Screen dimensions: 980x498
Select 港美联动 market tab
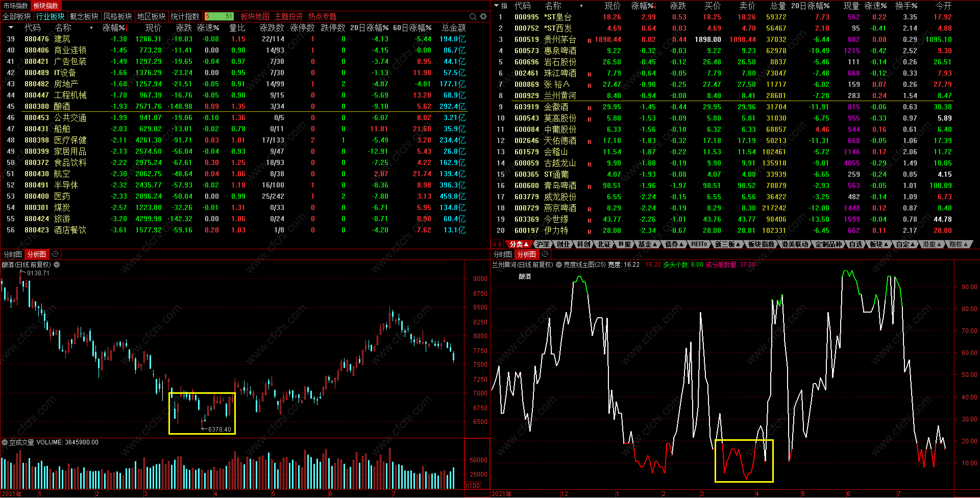click(x=795, y=244)
